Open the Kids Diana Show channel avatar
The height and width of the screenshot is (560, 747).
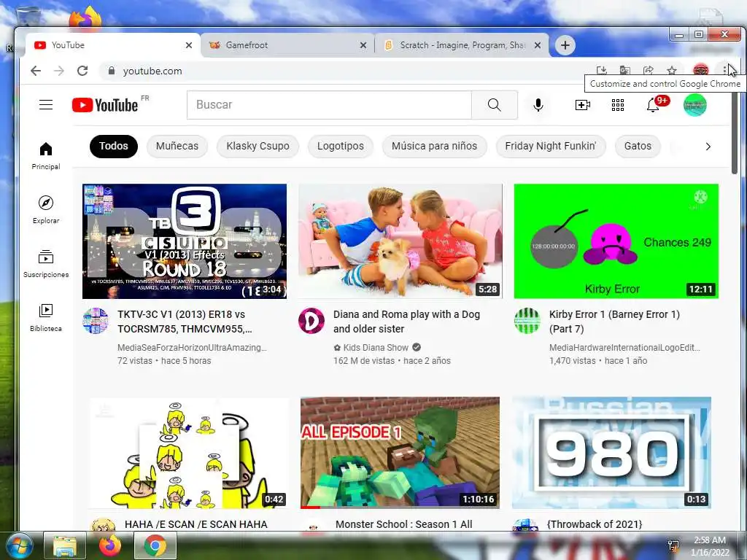pyautogui.click(x=311, y=321)
